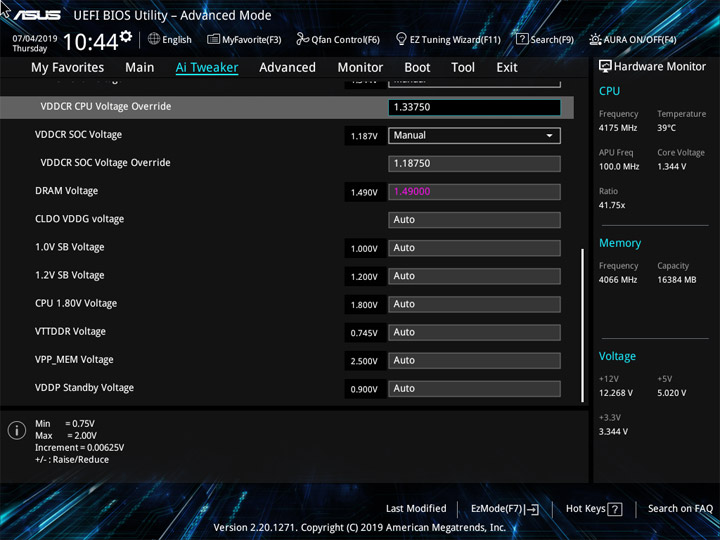Select DRAM Voltage label
Screen dimensions: 720x540
coord(67,191)
